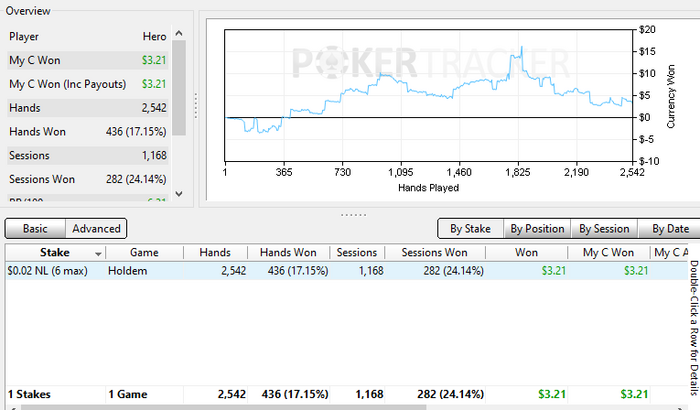Click the Hands overview row
This screenshot has height=410, width=700.
click(x=88, y=108)
